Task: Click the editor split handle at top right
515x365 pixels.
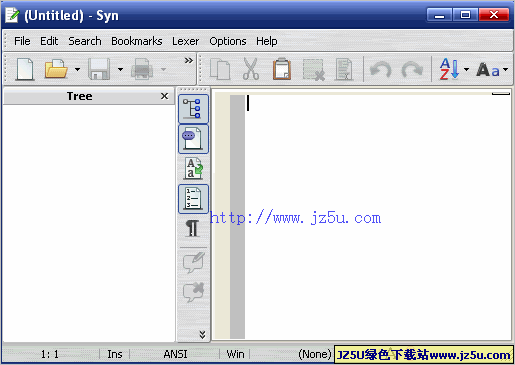Action: point(501,94)
